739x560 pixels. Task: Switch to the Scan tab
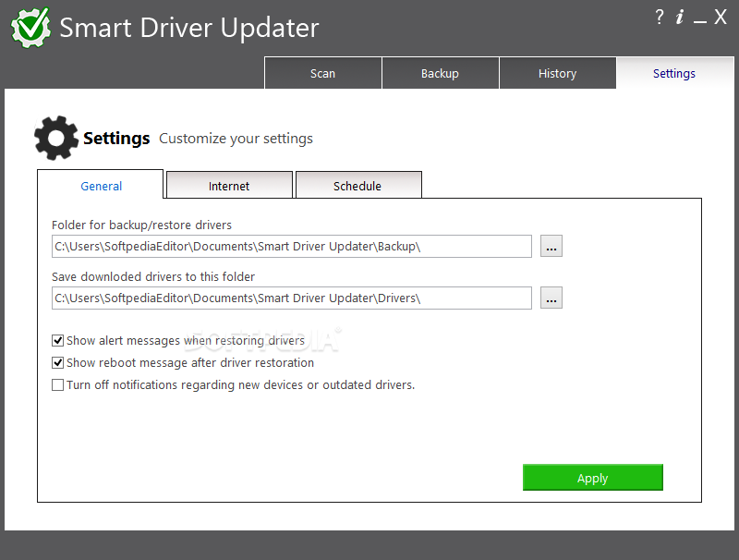[x=322, y=73]
